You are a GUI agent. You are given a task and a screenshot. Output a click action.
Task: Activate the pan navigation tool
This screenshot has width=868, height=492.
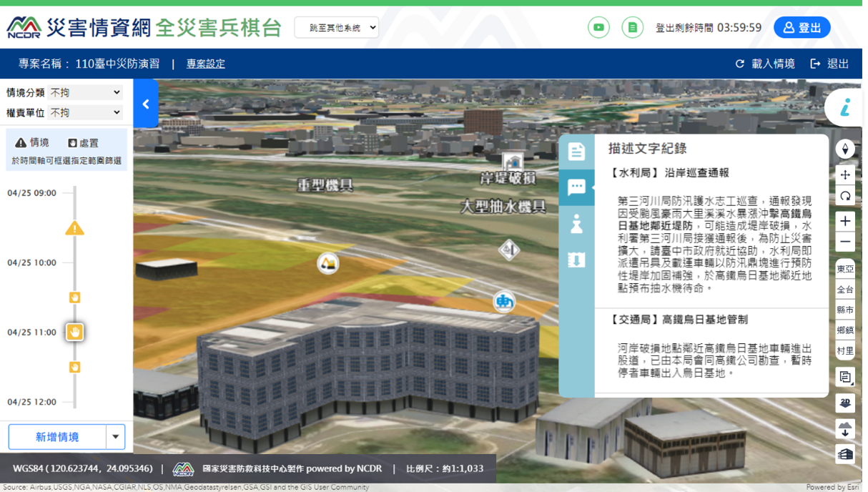click(846, 174)
